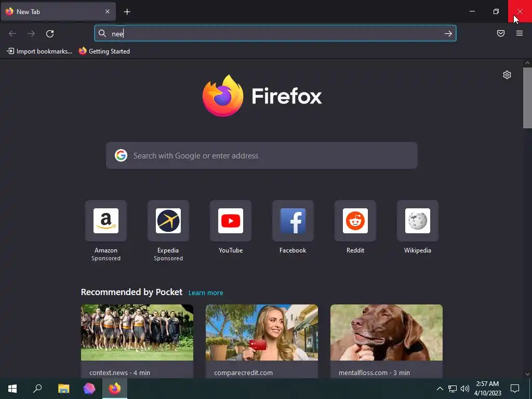The height and width of the screenshot is (399, 532).
Task: Open the purple gem taskbar app
Action: click(89, 389)
